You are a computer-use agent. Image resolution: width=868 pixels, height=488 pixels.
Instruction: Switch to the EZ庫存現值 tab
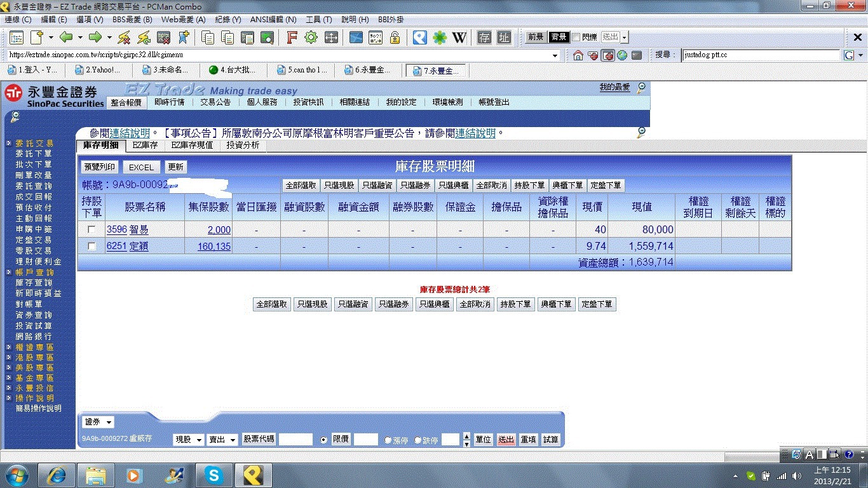(x=192, y=146)
